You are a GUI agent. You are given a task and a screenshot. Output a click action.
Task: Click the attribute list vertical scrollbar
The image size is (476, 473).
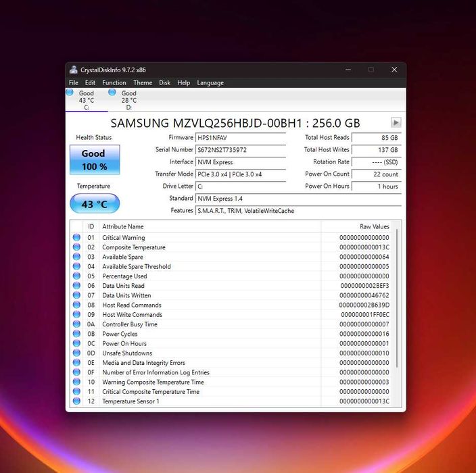[x=397, y=299]
